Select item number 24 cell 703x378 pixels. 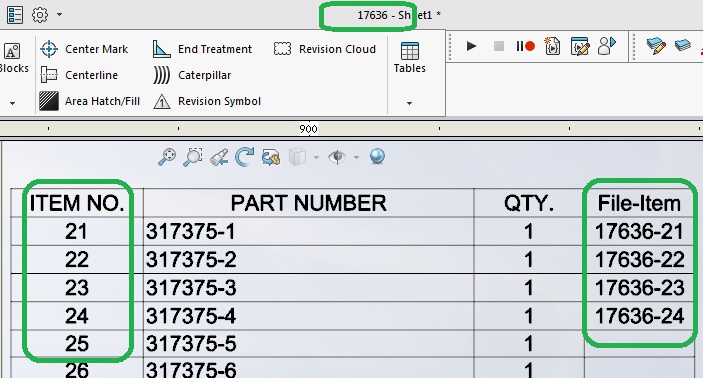(x=77, y=316)
